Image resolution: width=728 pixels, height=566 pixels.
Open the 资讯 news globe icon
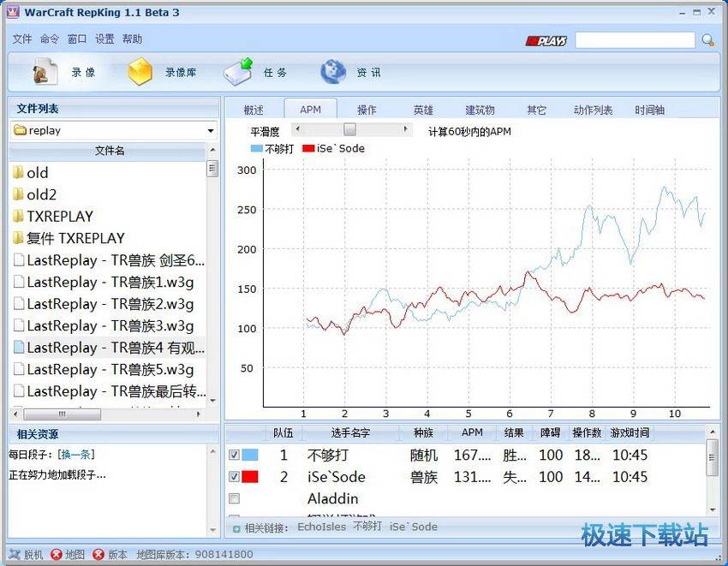[332, 72]
